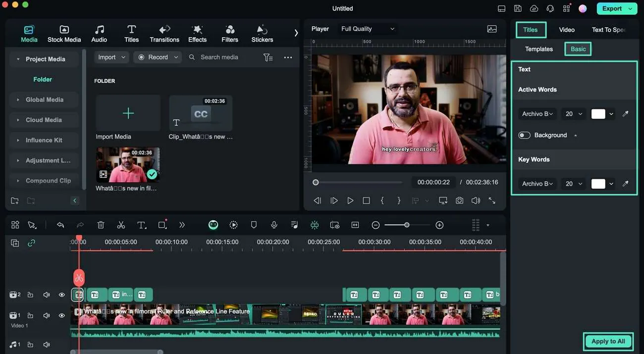Open the Stickers panel
The image size is (644, 354).
click(x=262, y=34)
